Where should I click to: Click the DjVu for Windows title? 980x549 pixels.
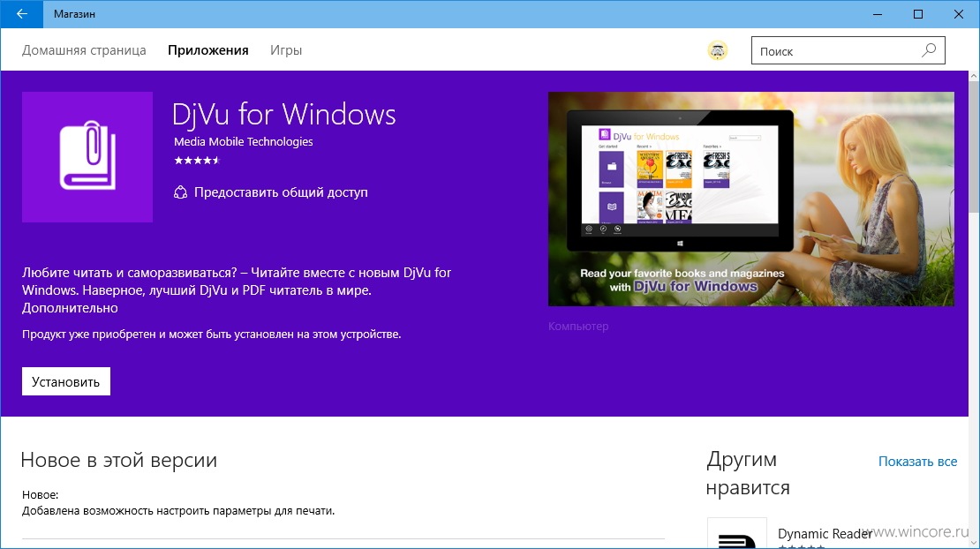(283, 114)
